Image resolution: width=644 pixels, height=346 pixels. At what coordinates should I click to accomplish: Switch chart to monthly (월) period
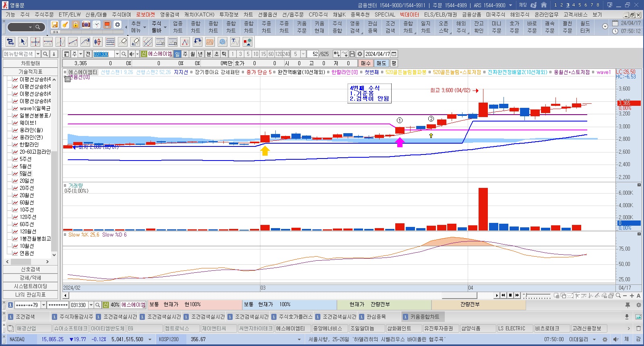click(x=193, y=54)
